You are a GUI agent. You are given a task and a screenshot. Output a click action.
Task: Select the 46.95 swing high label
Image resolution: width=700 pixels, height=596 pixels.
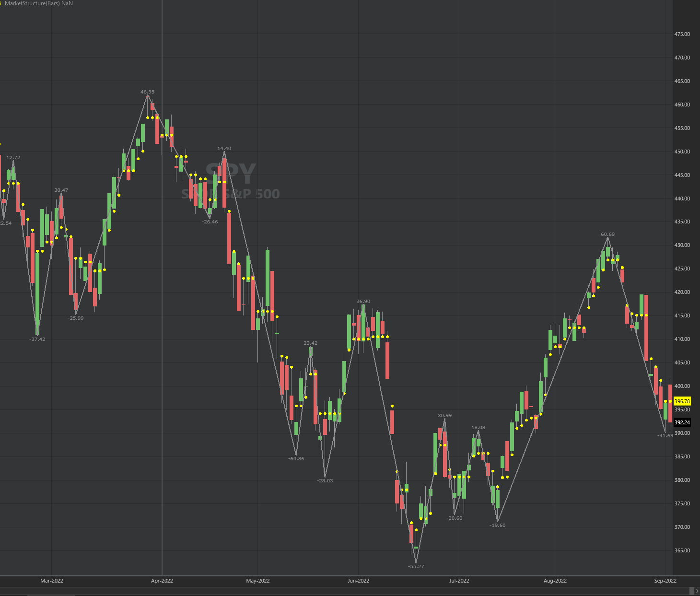[x=147, y=92]
